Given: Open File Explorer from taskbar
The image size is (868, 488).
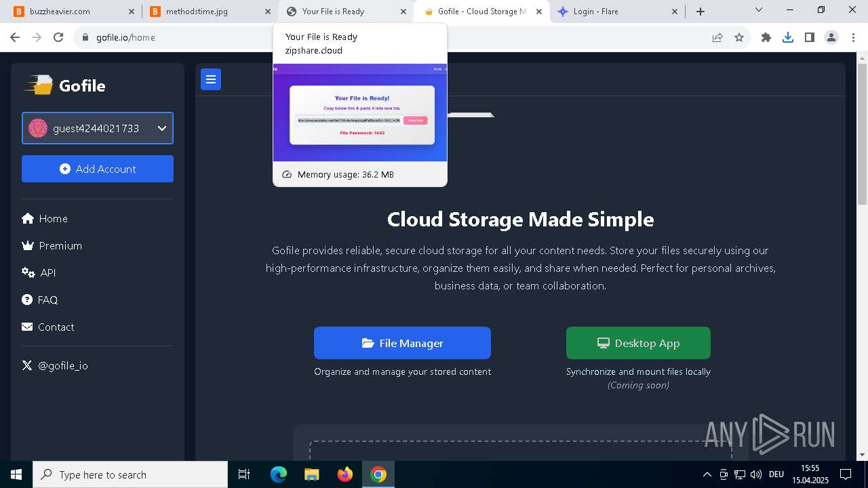Looking at the screenshot, I should [x=311, y=474].
